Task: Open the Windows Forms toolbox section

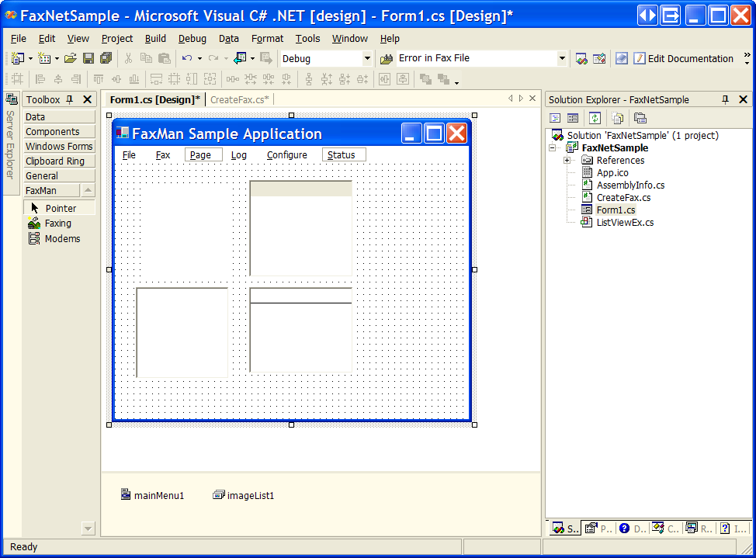Action: pyautogui.click(x=59, y=146)
